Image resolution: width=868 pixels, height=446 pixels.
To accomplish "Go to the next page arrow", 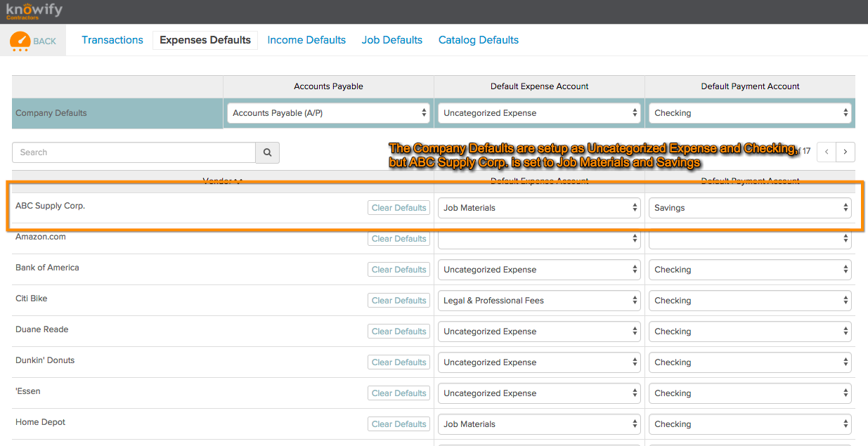I will click(846, 151).
